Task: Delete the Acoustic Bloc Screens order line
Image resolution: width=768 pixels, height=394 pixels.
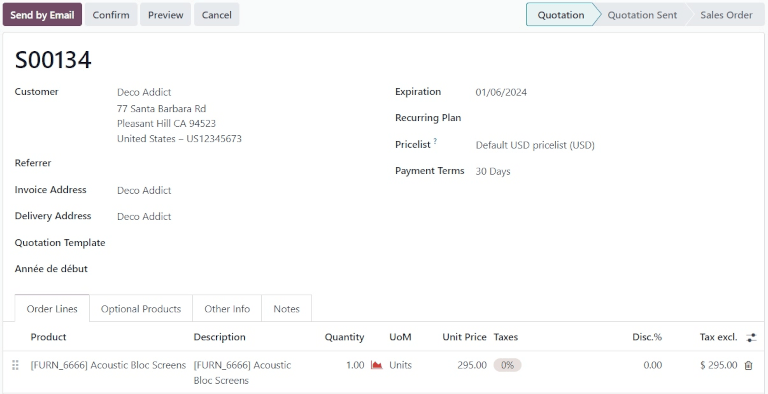Action: click(x=748, y=365)
